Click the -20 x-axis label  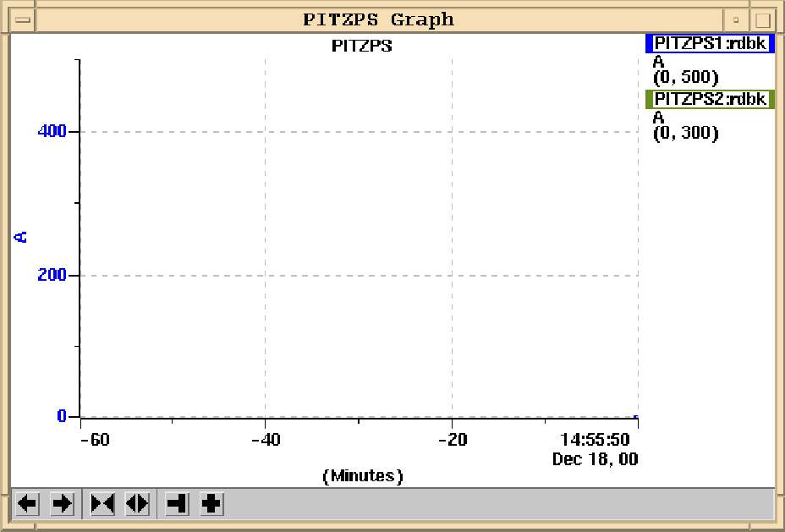(453, 440)
